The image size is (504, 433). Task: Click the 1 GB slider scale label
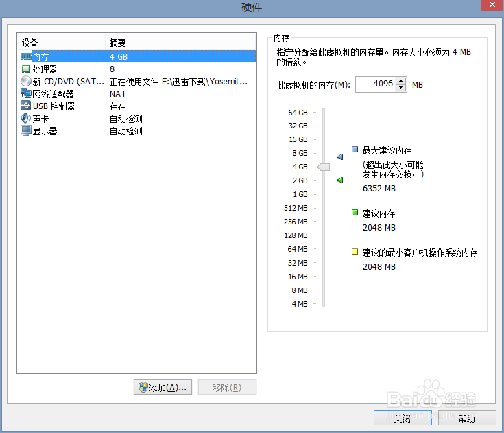coord(300,194)
